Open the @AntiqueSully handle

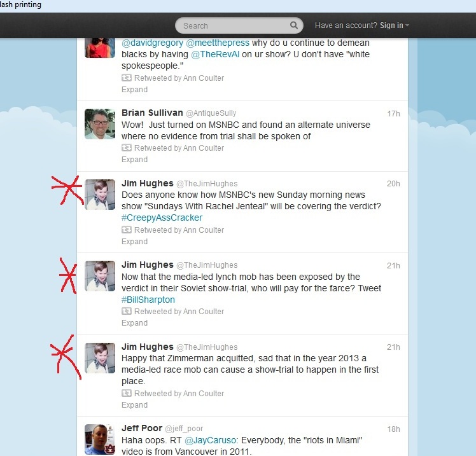211,113
